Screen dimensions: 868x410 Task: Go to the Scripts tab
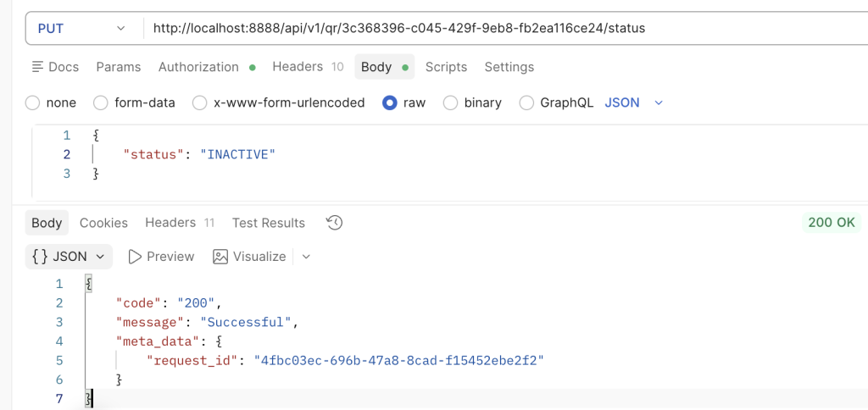[446, 67]
